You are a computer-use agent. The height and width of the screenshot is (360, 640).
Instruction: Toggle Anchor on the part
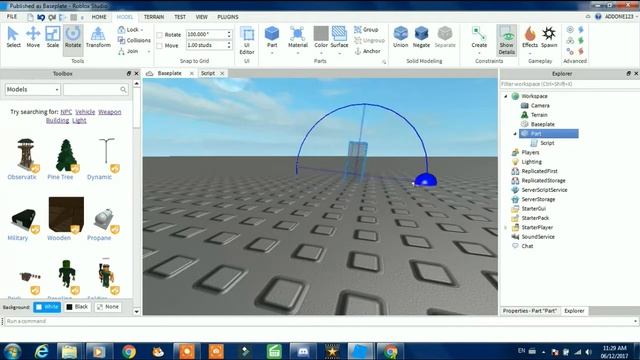[x=367, y=51]
